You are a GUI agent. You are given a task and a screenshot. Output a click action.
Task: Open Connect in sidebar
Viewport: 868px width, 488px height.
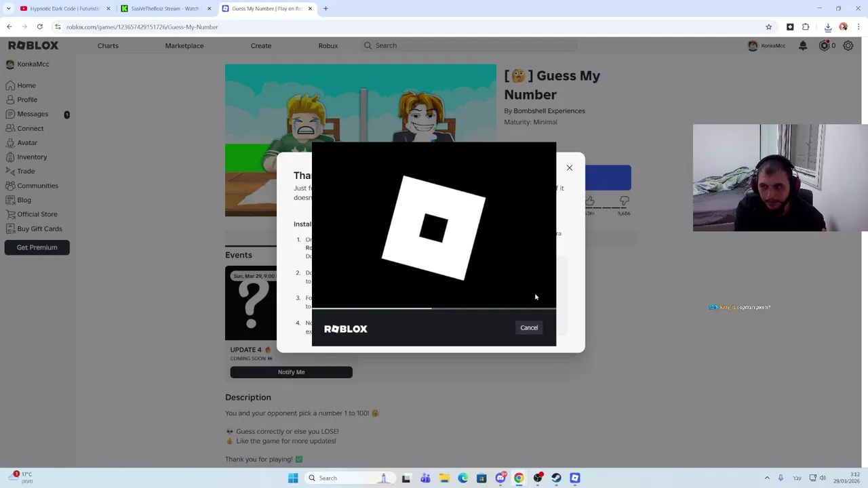coord(31,128)
